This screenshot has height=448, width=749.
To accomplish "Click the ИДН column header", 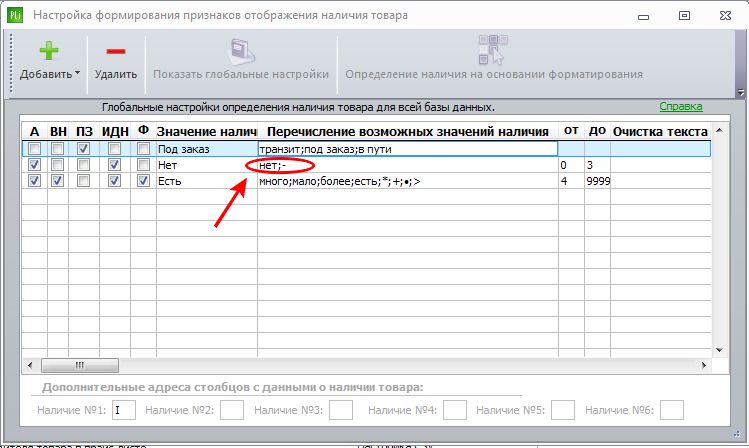I will pyautogui.click(x=115, y=131).
